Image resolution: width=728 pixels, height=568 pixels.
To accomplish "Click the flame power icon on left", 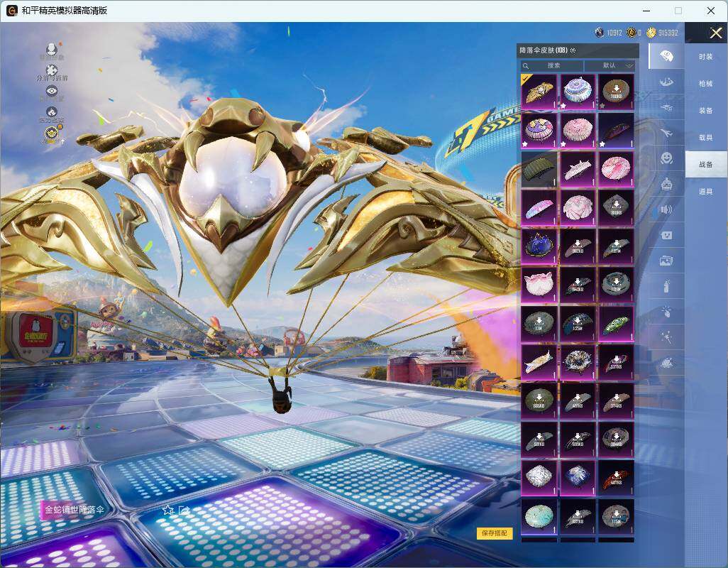I will [x=52, y=112].
